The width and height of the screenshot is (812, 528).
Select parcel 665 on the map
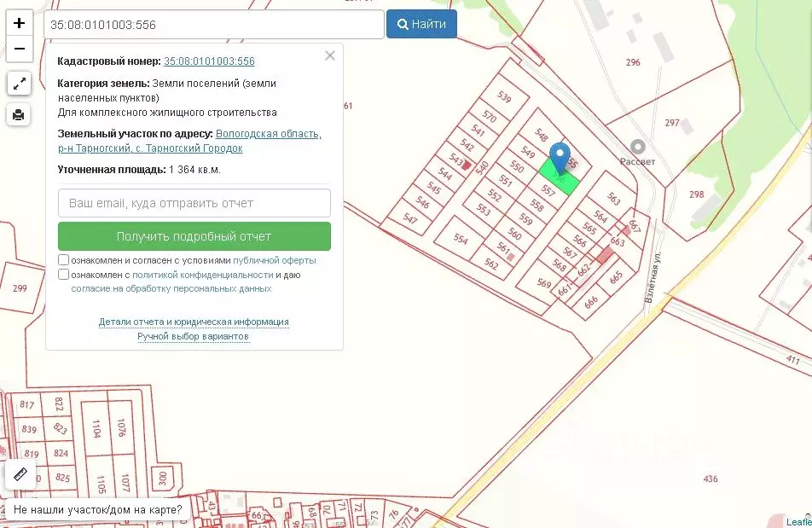click(616, 278)
